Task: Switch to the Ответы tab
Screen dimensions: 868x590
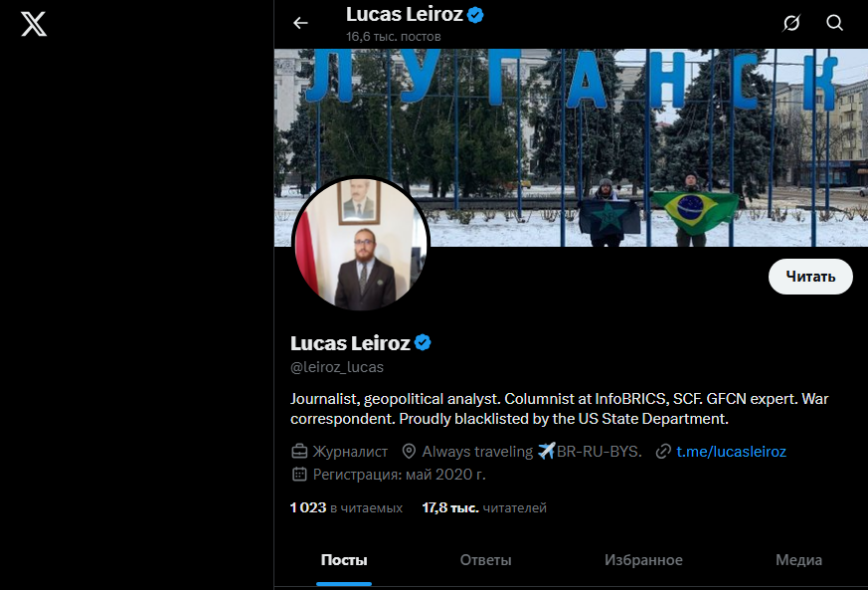Action: [x=485, y=560]
